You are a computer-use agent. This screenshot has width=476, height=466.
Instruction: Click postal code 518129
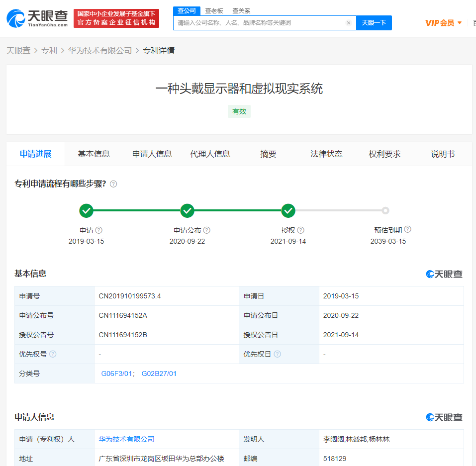[335, 459]
